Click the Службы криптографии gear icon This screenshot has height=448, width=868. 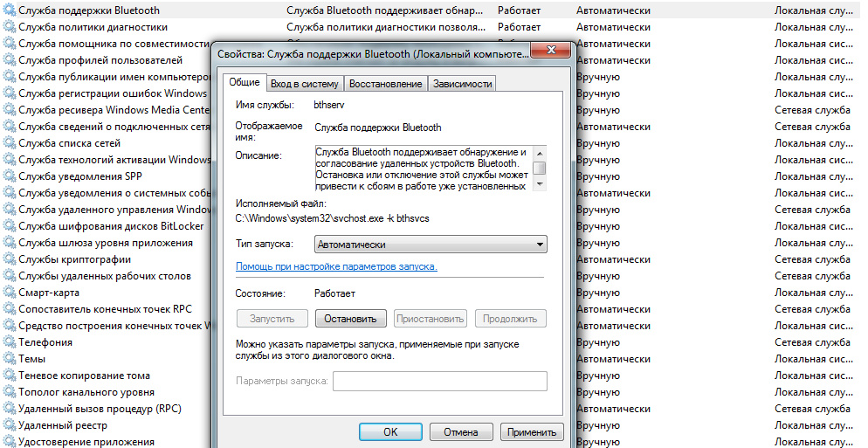pos(10,259)
